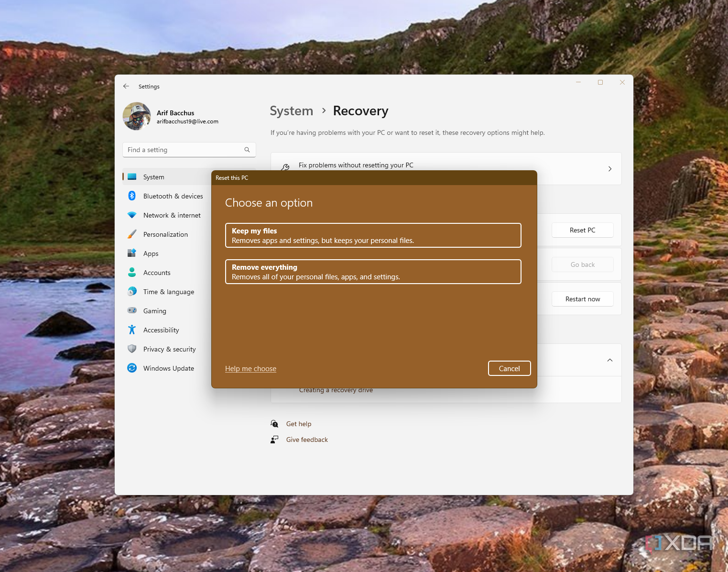
Task: Click the Personalization paintbrush icon
Action: click(x=131, y=234)
